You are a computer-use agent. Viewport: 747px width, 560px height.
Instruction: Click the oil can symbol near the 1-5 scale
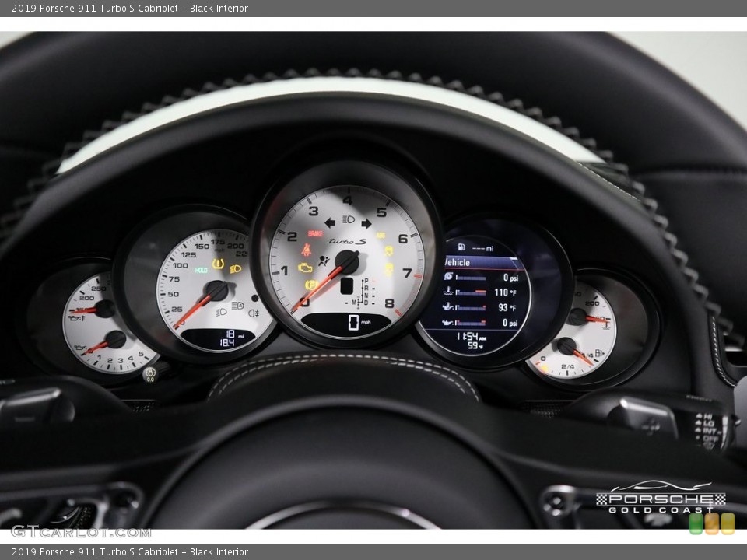pos(79,348)
